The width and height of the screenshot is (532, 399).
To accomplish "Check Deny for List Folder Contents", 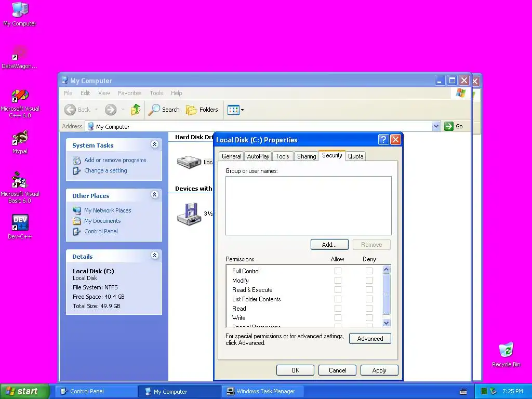I will [369, 299].
